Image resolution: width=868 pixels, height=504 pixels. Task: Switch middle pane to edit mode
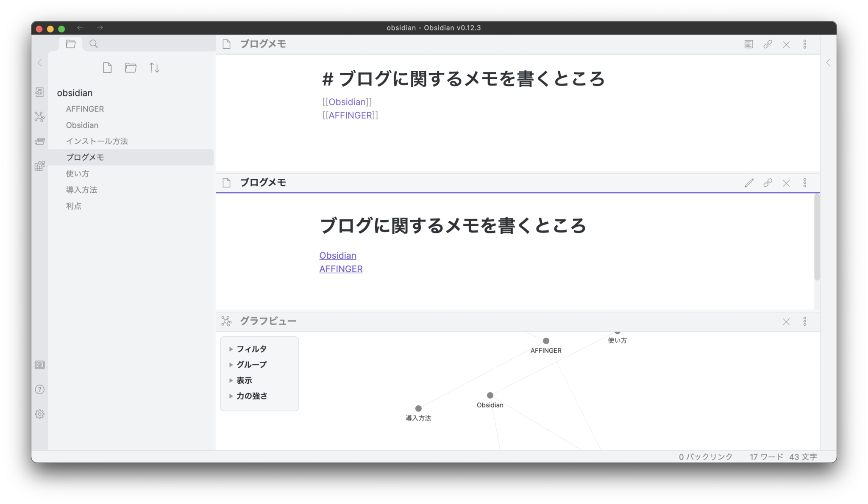point(748,183)
